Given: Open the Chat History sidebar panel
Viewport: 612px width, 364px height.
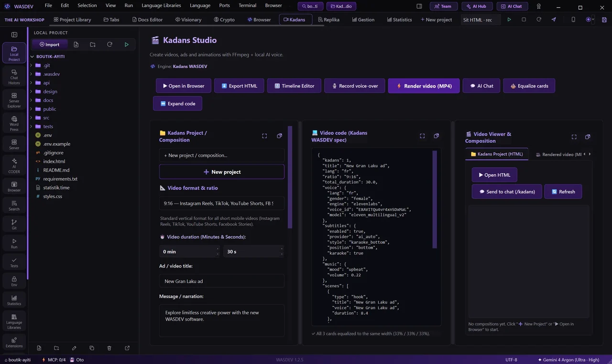Looking at the screenshot, I should click(x=14, y=76).
